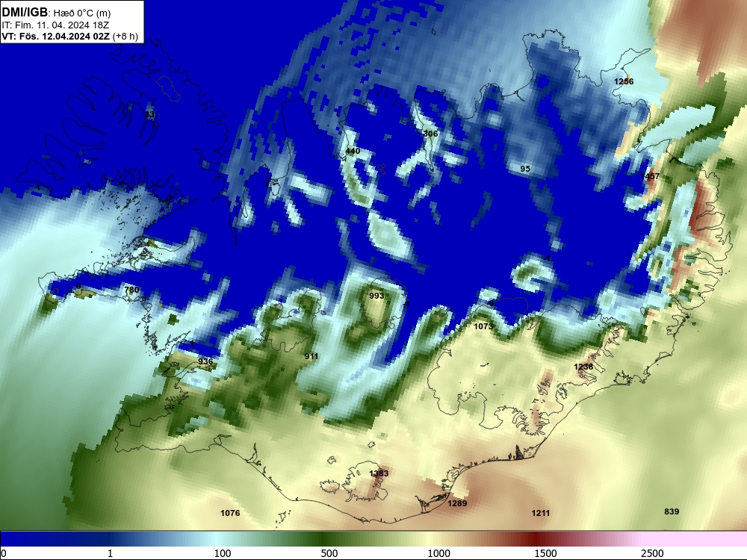Click the 911 height label

pos(311,356)
